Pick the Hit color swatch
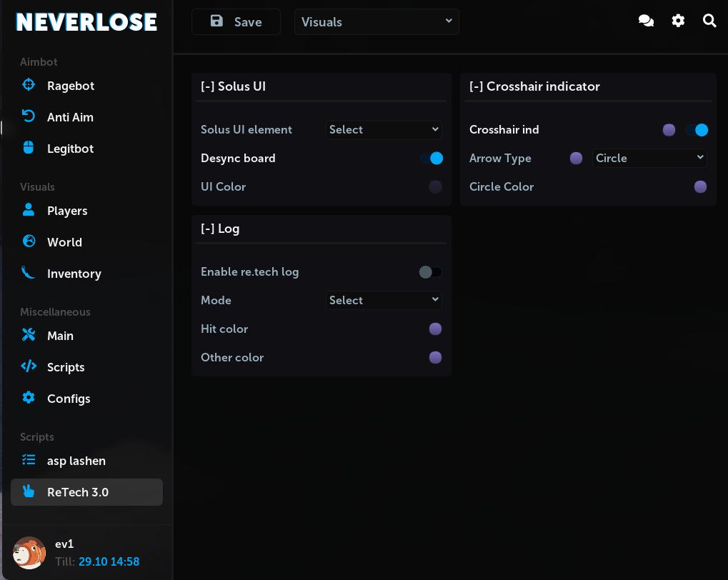Screen dimensions: 728x580 pyautogui.click(x=435, y=329)
